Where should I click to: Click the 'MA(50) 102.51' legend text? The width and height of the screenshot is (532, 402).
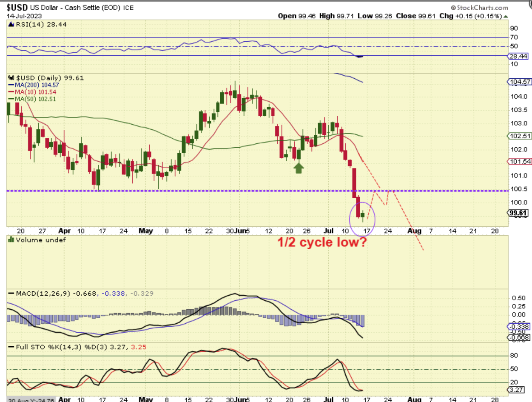click(x=35, y=99)
